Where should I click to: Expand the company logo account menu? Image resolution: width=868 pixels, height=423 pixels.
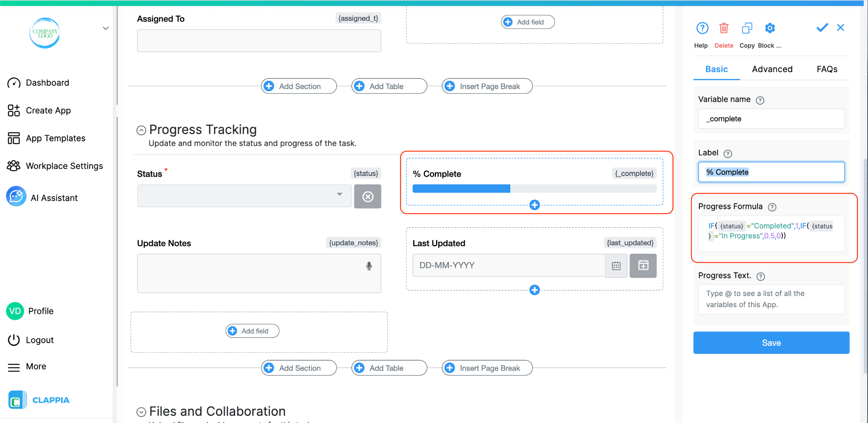coord(105,28)
